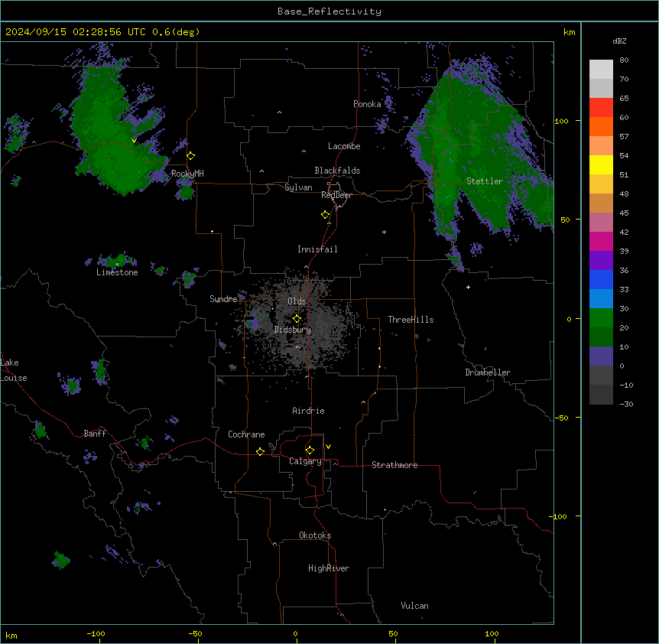Click the dBZ legend heading
Image resolution: width=659 pixels, height=644 pixels.
click(x=619, y=41)
